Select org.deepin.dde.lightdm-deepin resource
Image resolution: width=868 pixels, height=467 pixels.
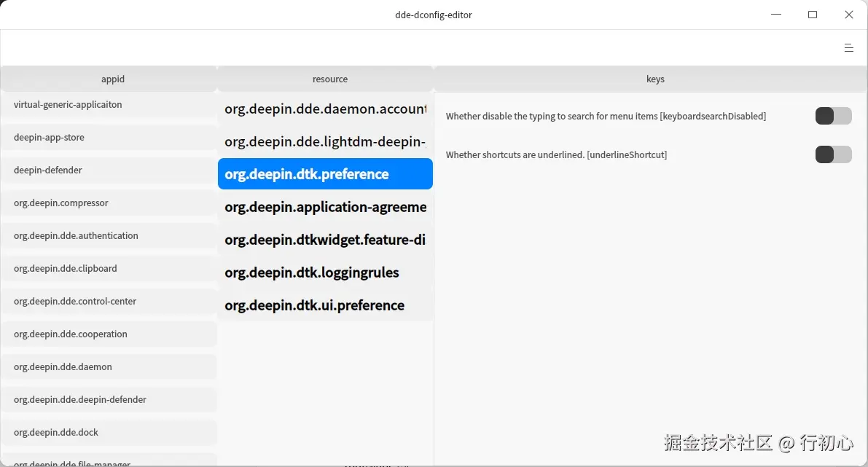325,141
